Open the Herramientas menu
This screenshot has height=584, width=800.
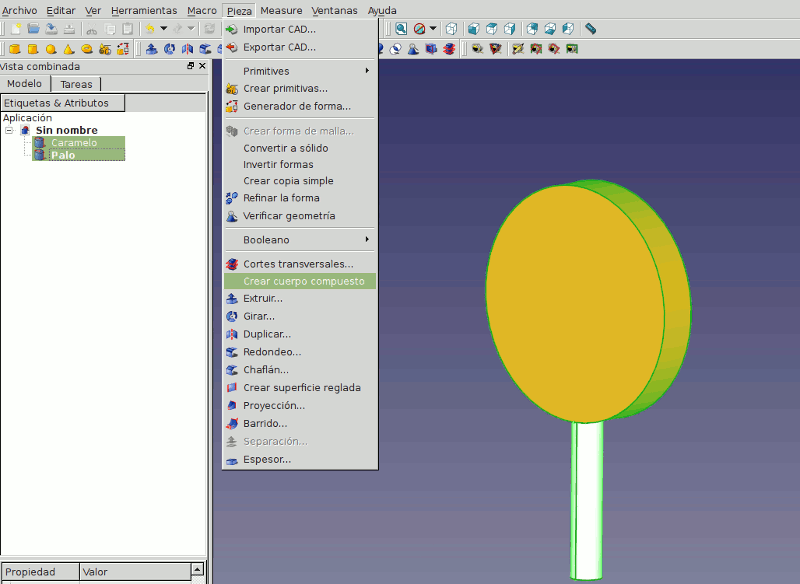(x=144, y=10)
